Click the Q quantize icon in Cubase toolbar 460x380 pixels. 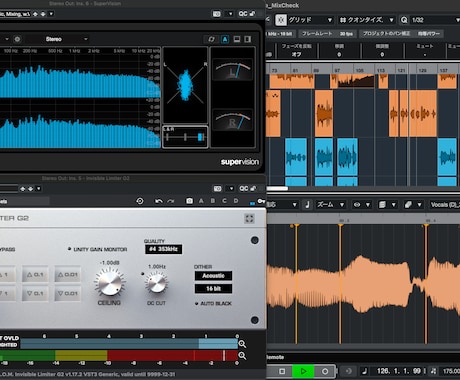point(404,20)
